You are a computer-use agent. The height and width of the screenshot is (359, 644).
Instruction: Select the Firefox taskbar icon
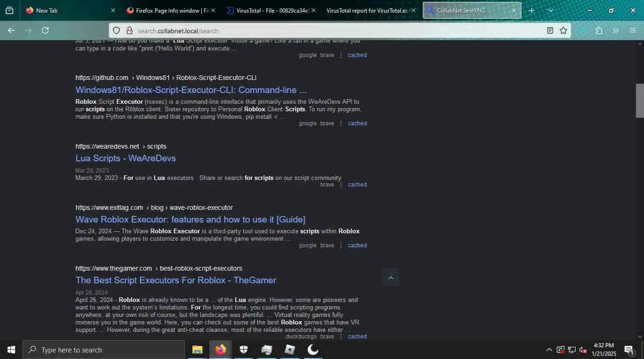tap(220, 350)
